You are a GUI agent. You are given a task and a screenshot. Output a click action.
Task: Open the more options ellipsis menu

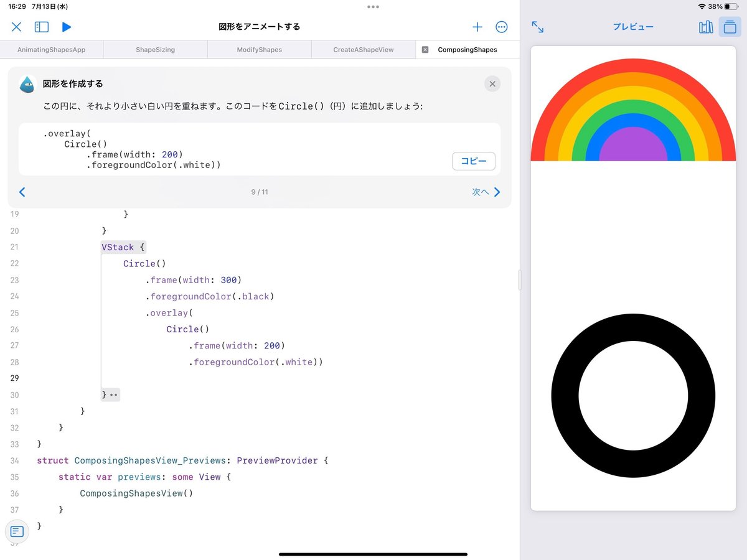click(502, 27)
